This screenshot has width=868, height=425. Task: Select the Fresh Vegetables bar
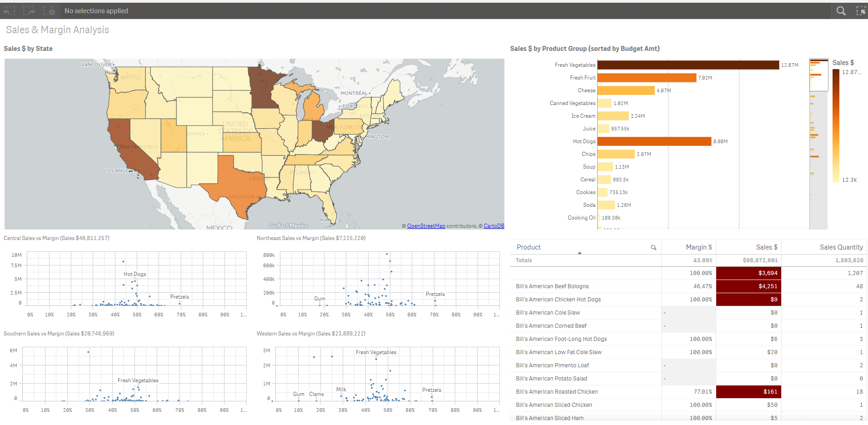point(688,65)
